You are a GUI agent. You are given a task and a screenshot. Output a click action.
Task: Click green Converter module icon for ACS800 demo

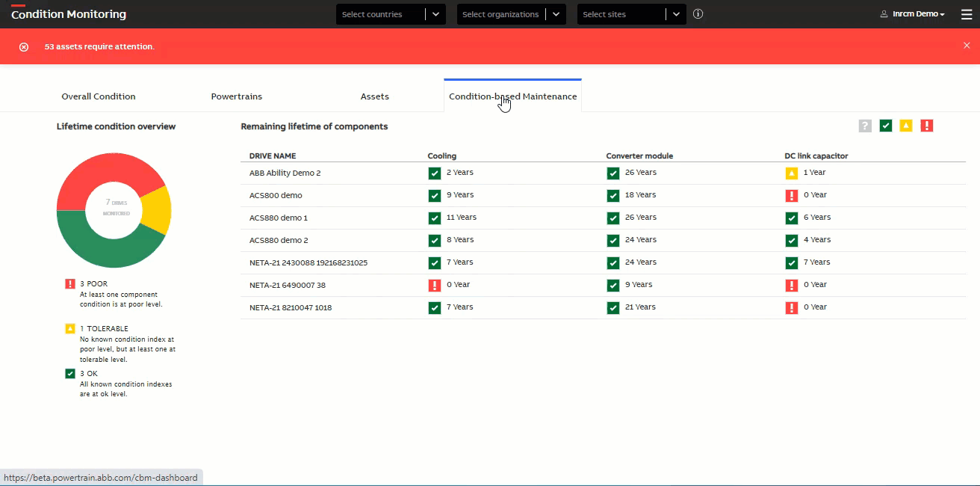613,195
